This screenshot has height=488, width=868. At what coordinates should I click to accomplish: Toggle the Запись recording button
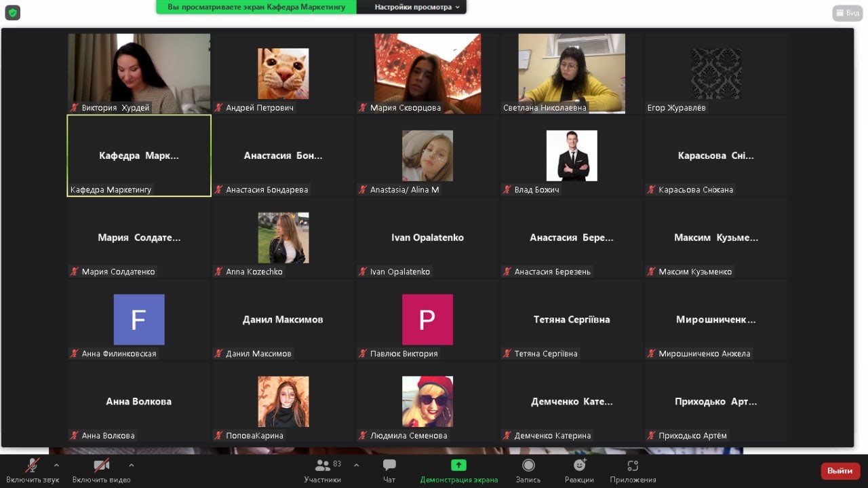pyautogui.click(x=528, y=471)
